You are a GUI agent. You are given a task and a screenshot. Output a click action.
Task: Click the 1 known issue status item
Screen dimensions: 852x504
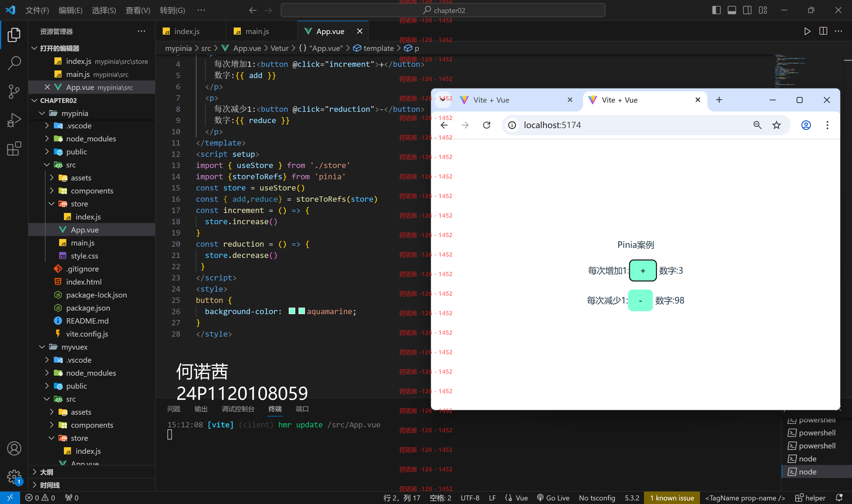[672, 497]
